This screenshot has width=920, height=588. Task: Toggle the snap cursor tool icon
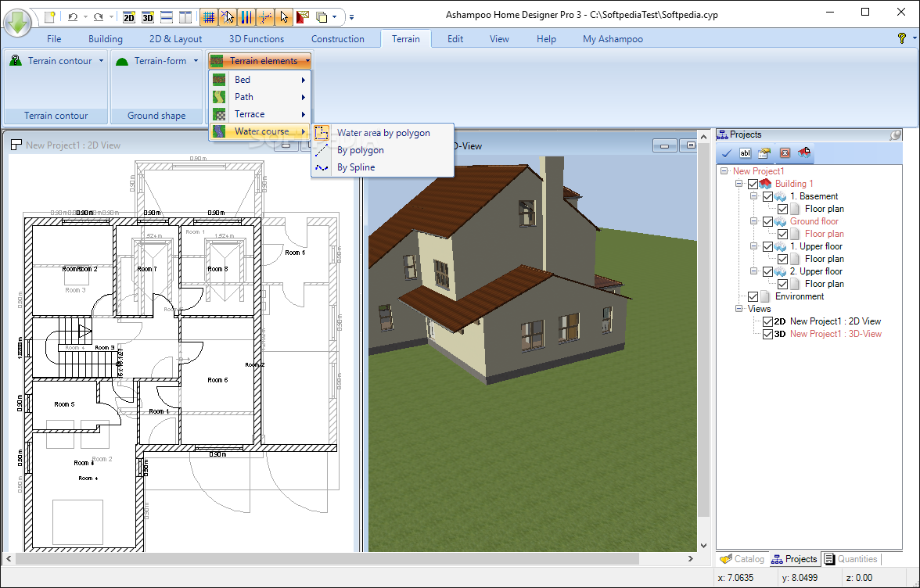coord(228,17)
